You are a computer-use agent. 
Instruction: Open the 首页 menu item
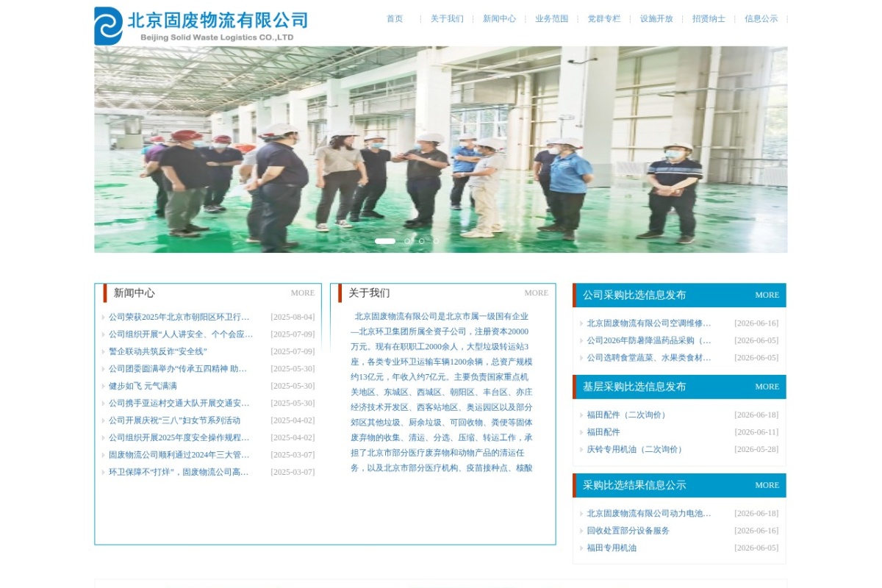pyautogui.click(x=395, y=19)
